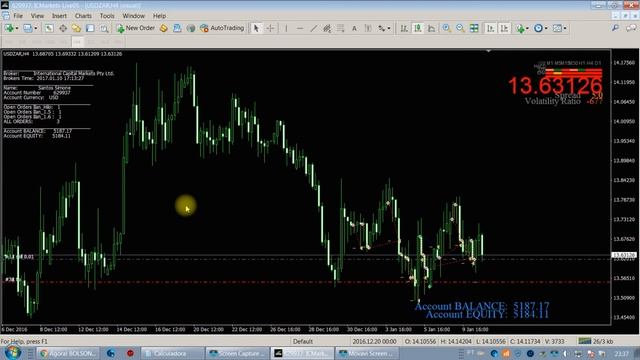
Task: Click the large red 13.63126 price display
Action: 555,86
